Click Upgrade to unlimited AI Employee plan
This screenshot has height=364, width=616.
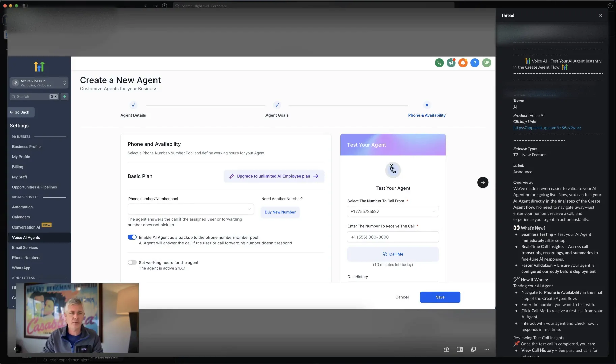(274, 176)
